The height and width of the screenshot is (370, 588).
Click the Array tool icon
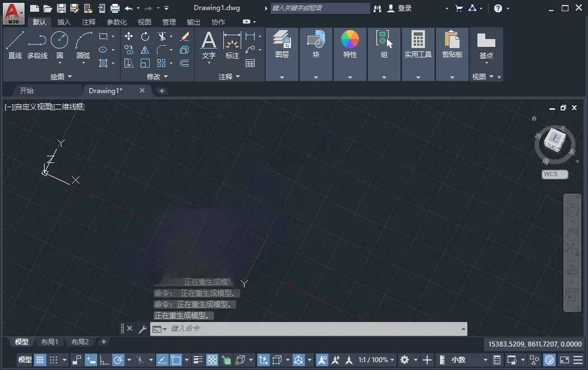[161, 63]
